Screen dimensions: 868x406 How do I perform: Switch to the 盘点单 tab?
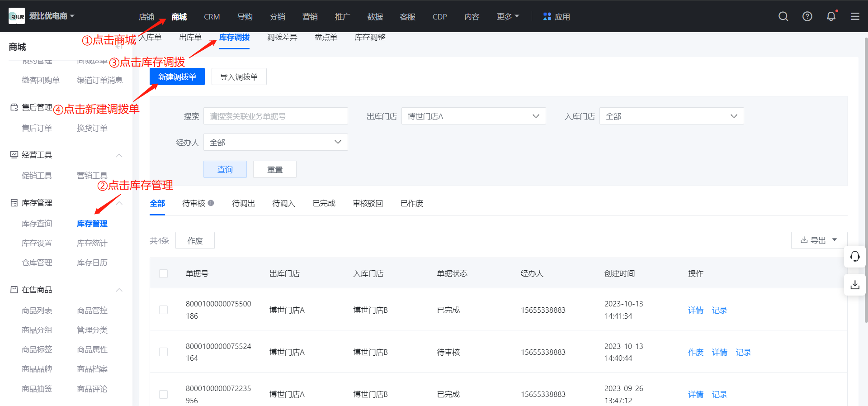pyautogui.click(x=326, y=37)
